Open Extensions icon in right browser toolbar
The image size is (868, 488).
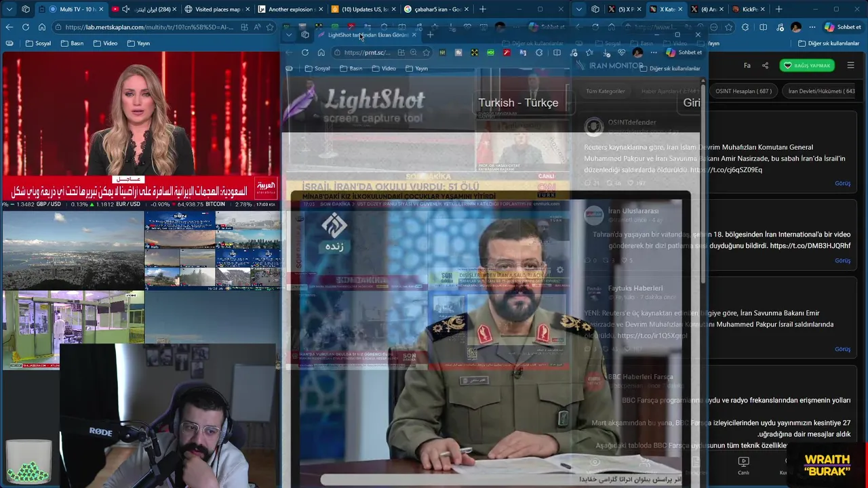[745, 27]
